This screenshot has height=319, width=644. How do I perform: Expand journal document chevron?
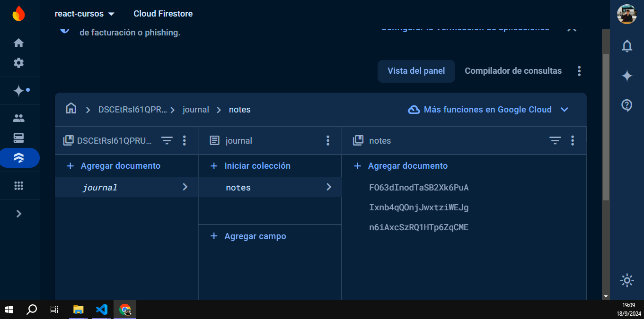[x=185, y=187]
